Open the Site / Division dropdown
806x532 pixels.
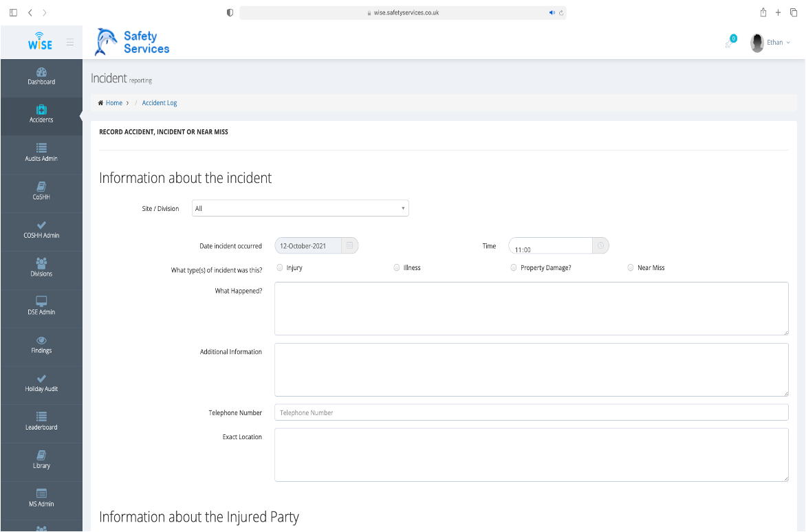tap(301, 208)
